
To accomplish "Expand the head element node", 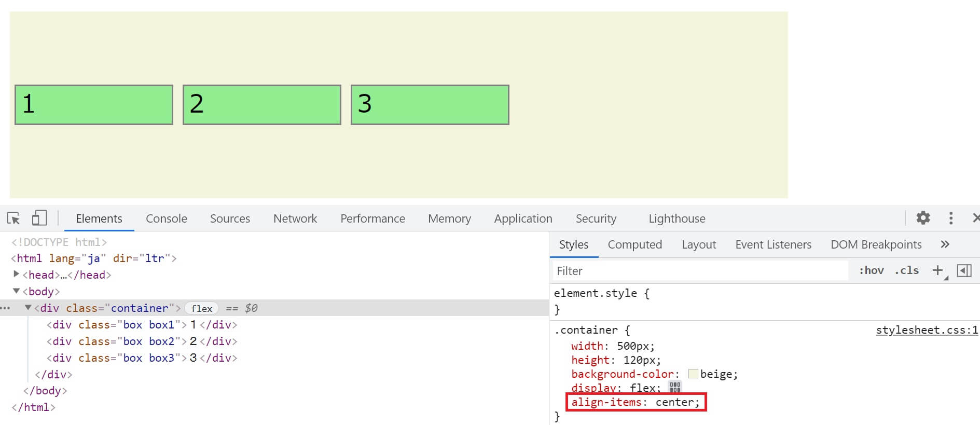I will pos(16,275).
